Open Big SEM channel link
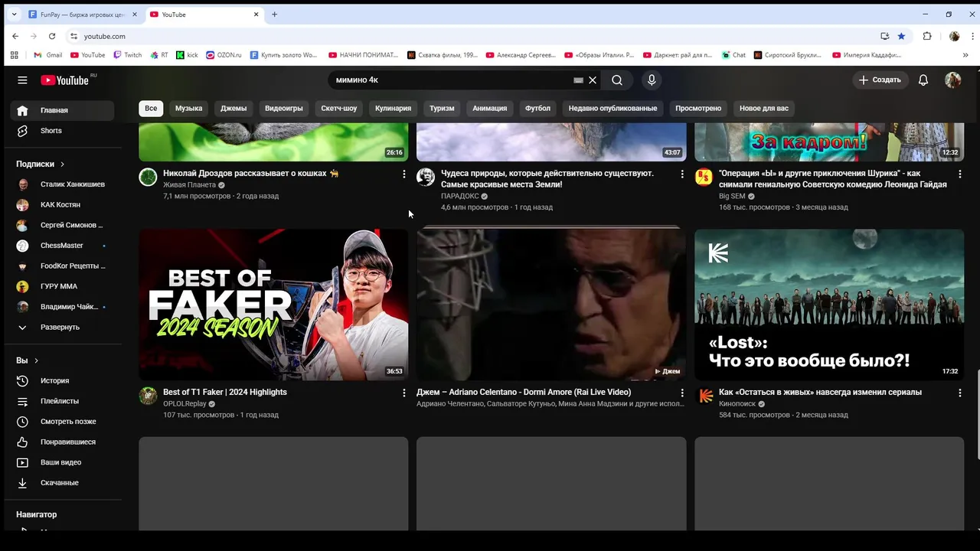 click(x=733, y=196)
